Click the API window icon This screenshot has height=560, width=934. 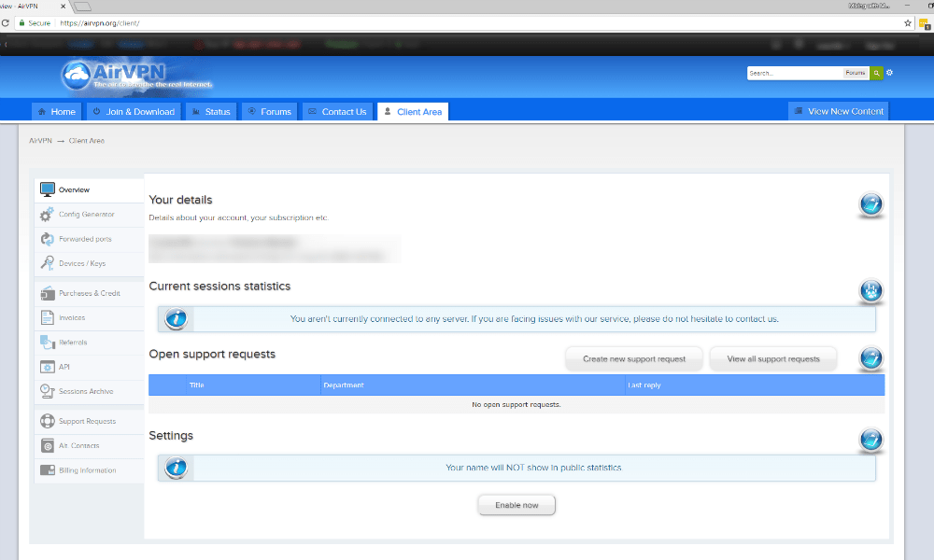click(x=47, y=367)
